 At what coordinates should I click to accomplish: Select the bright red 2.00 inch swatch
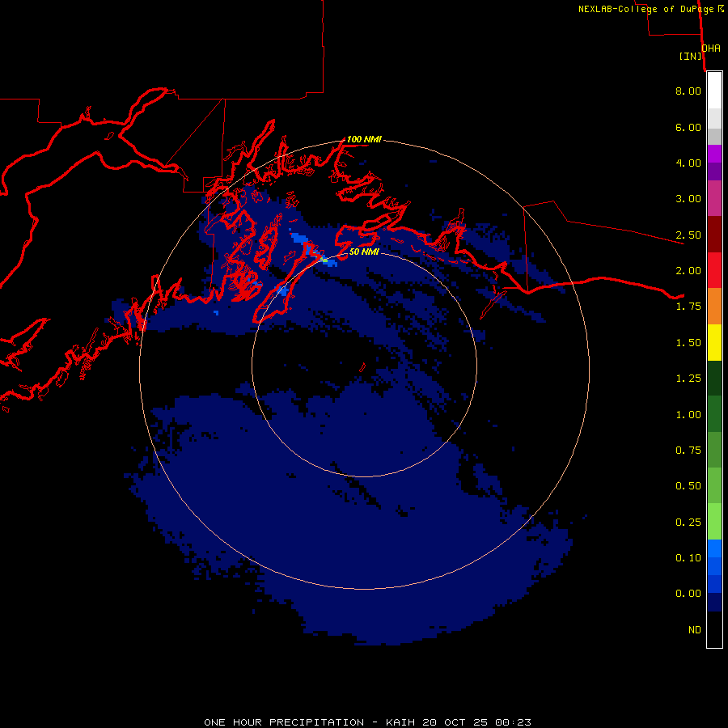[714, 270]
